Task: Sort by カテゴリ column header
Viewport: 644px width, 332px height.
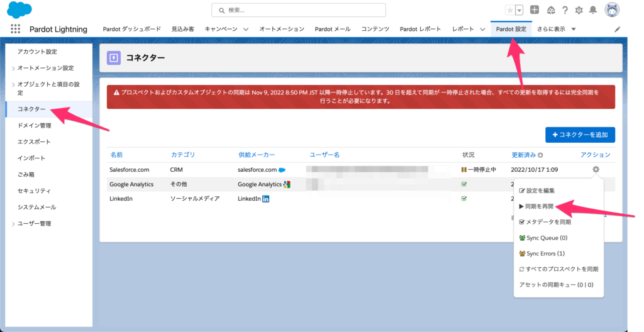Action: point(183,155)
